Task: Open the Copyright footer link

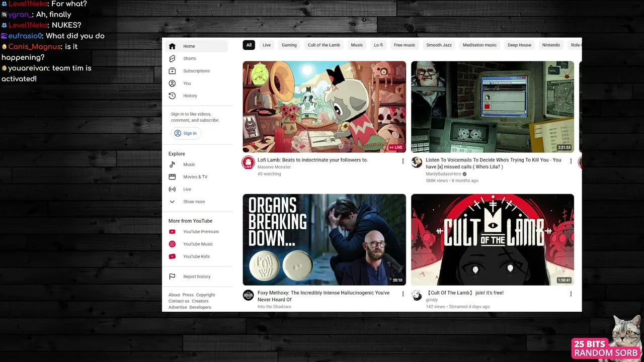Action: 205,295
